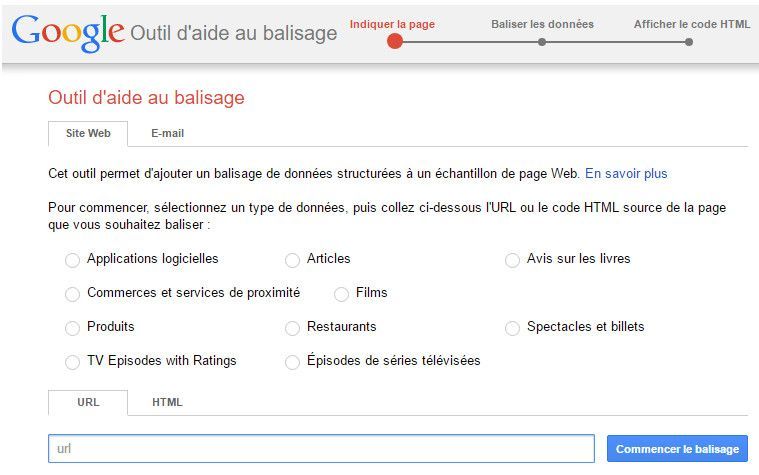The image size is (759, 475).
Task: Choose Épisodes de séries télévisées
Action: click(x=292, y=362)
